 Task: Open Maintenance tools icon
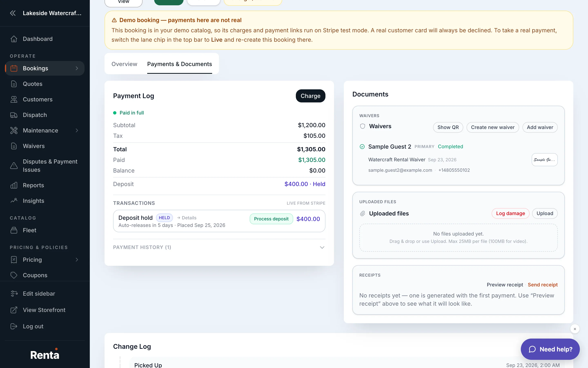click(14, 131)
